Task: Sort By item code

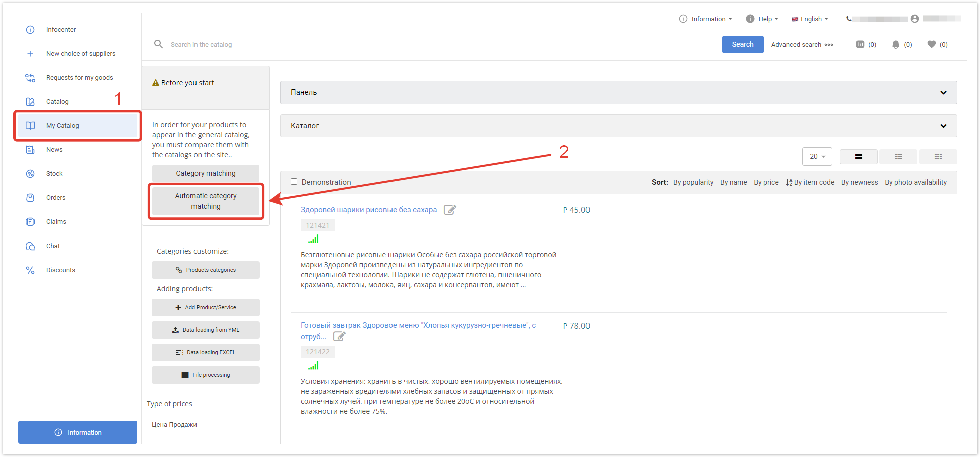Action: [810, 183]
